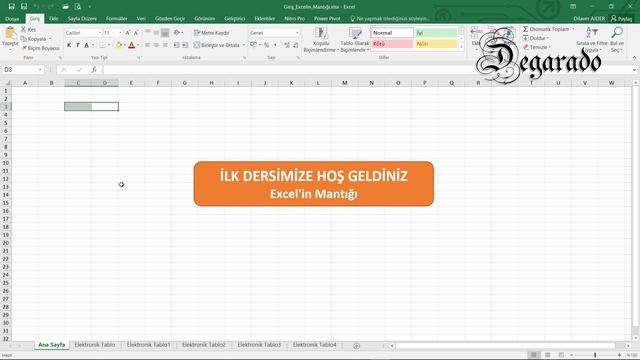Click the Kopyala (Copy) button
The height and width of the screenshot is (360, 640).
point(33,39)
